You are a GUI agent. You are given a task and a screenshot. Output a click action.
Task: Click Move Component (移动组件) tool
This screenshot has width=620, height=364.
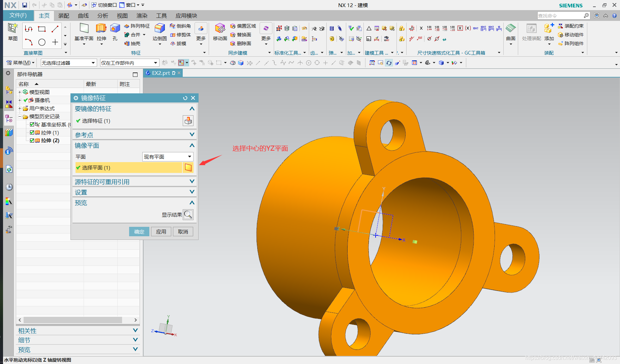(x=571, y=35)
